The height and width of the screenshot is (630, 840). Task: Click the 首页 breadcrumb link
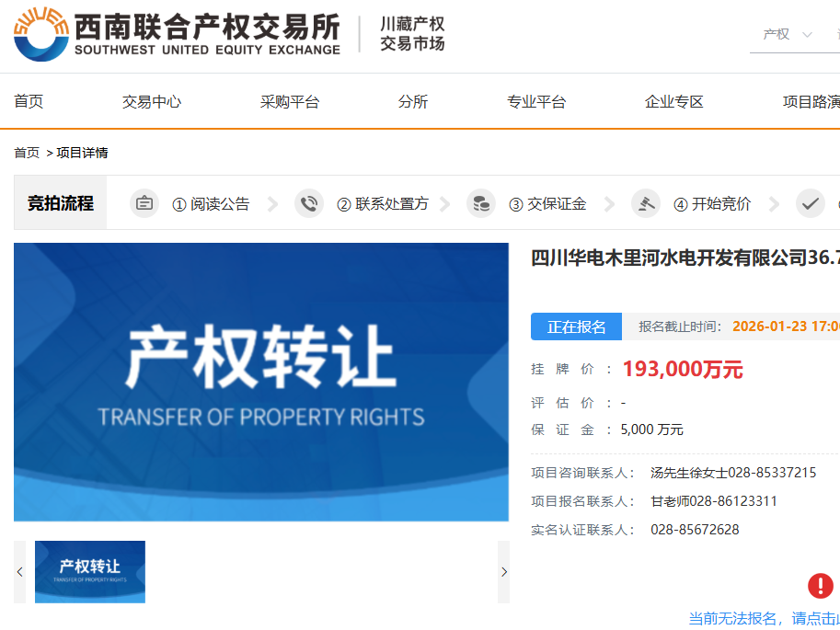(x=27, y=153)
